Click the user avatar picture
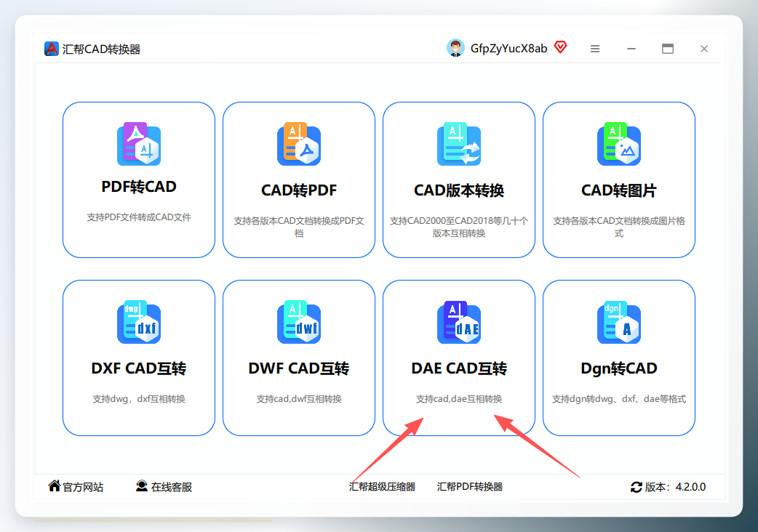Image resolution: width=758 pixels, height=532 pixels. (x=455, y=48)
